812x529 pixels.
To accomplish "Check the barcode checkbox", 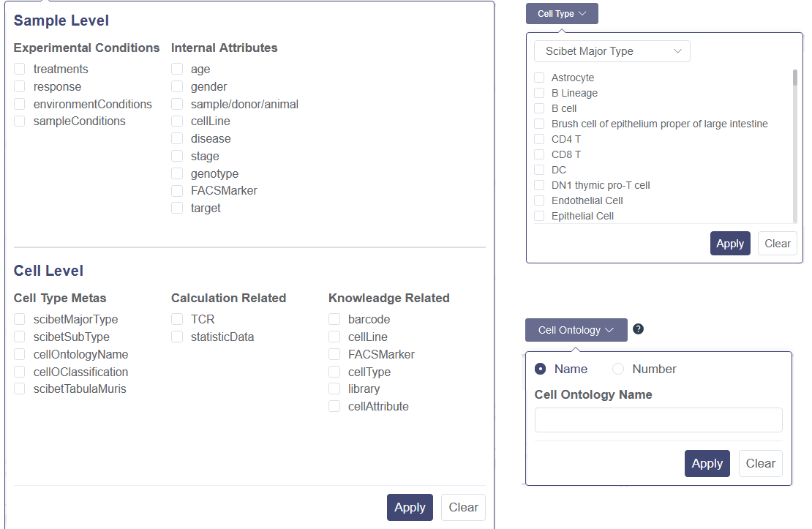I will point(334,320).
